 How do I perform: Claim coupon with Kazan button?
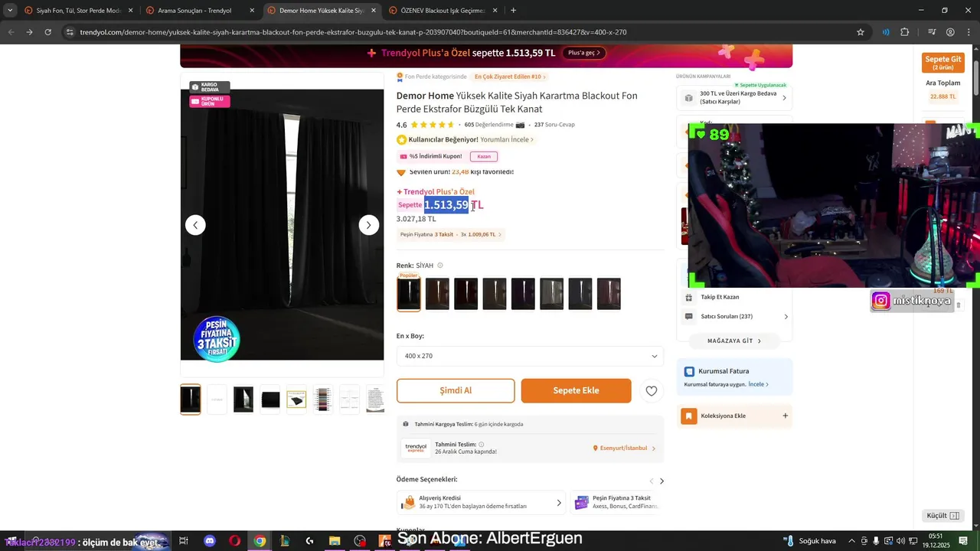[x=484, y=156]
